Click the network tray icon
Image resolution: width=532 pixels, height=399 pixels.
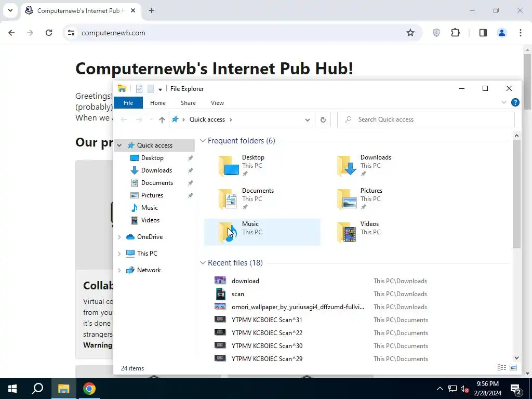point(453,389)
